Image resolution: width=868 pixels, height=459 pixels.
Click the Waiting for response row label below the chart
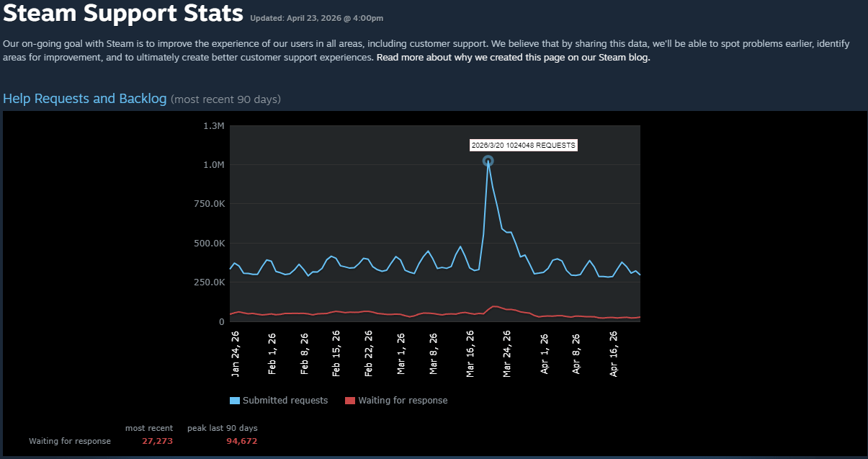tap(70, 441)
